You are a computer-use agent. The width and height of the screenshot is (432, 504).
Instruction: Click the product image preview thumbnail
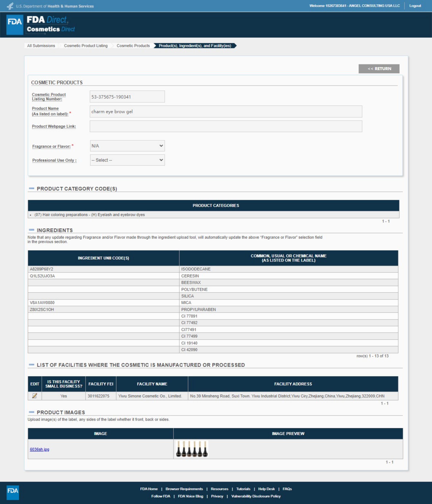click(x=192, y=449)
